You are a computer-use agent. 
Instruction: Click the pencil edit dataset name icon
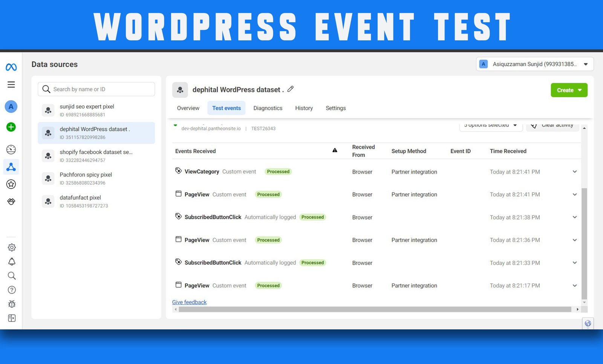click(290, 89)
